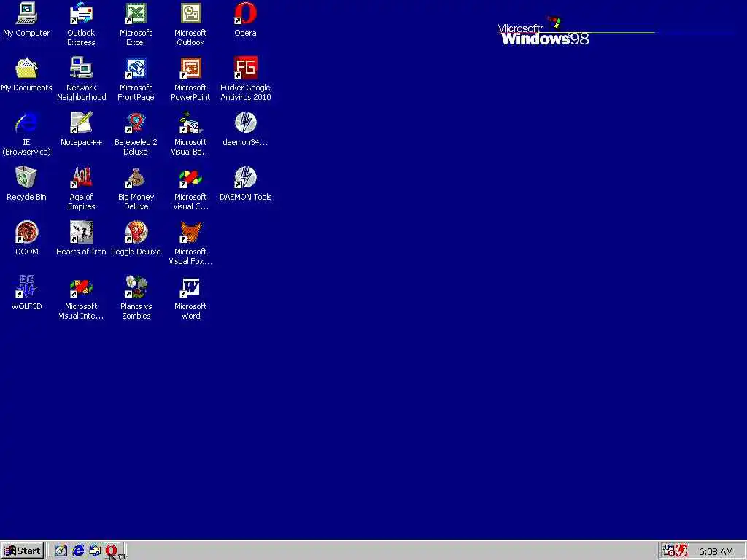
Task: Click Task Scheduler tray icon
Action: point(669,551)
